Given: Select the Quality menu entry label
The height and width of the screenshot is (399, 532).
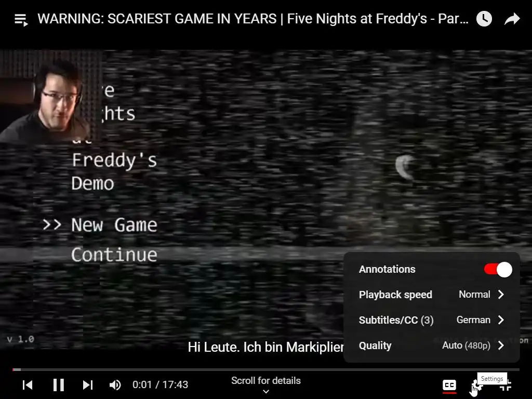Looking at the screenshot, I should click(x=375, y=345).
